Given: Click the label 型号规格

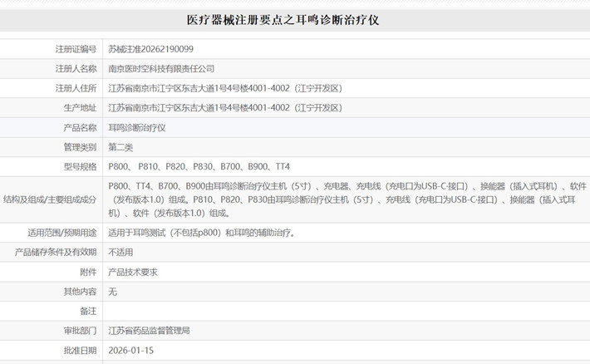Looking at the screenshot, I should tap(80, 166).
